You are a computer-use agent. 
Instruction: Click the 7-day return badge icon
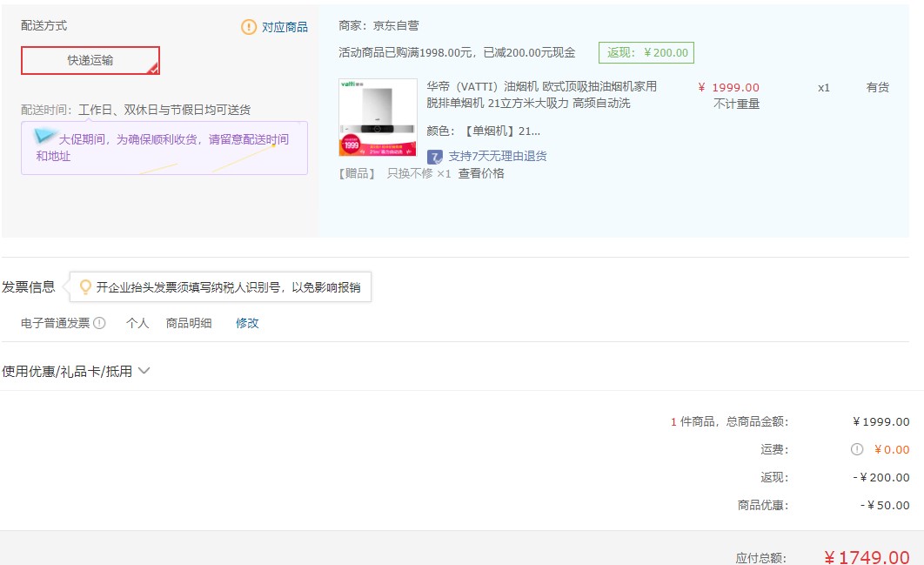pyautogui.click(x=435, y=157)
